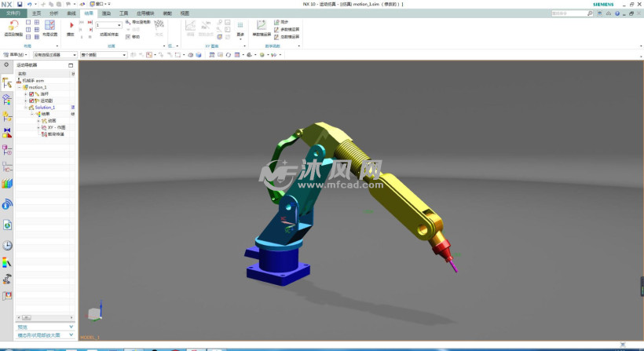Switch to the Analysis ribbon tab
The image size is (644, 351).
tap(53, 13)
